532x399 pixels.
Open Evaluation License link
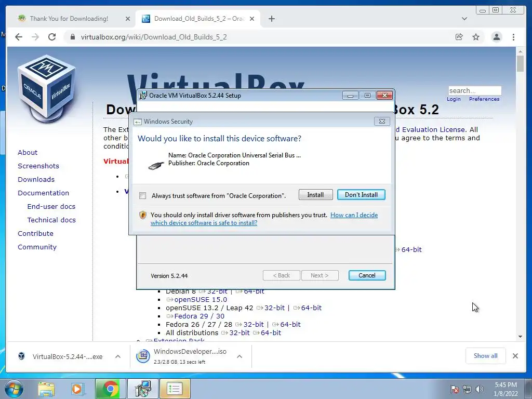pyautogui.click(x=433, y=129)
